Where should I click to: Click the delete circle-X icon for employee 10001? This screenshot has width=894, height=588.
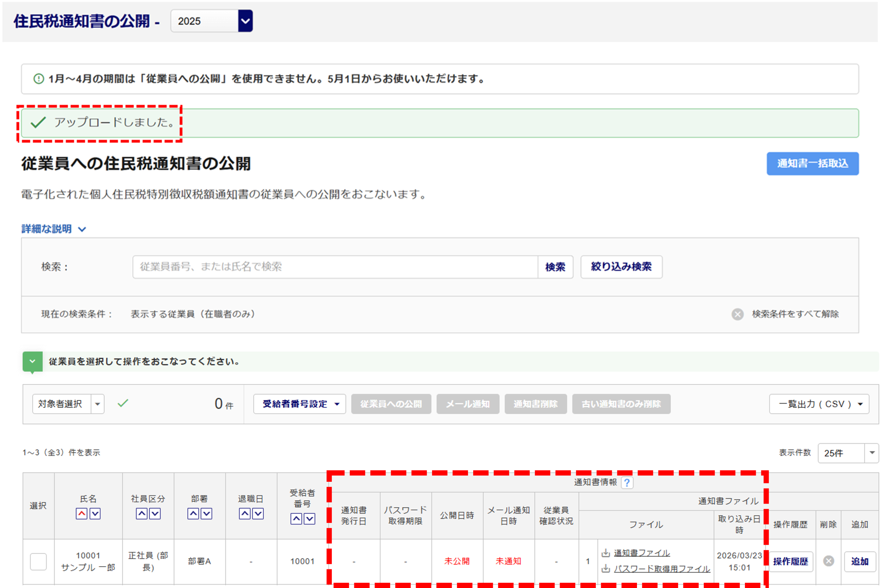[x=828, y=561]
